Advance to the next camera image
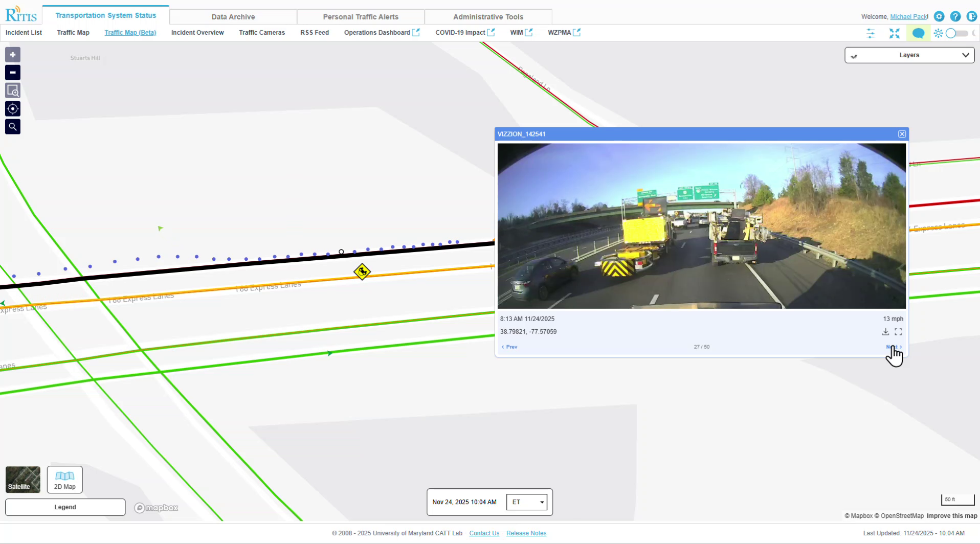Viewport: 980px width, 544px height. 894,347
